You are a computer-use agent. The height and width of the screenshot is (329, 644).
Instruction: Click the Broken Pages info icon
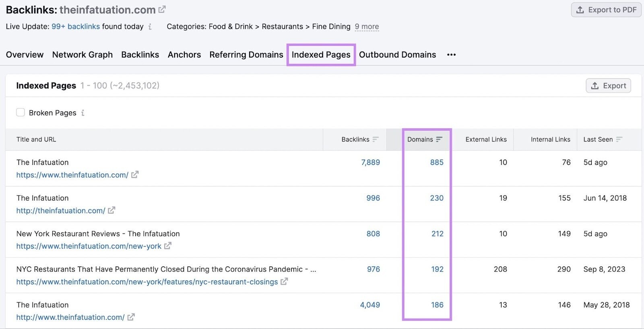(83, 113)
